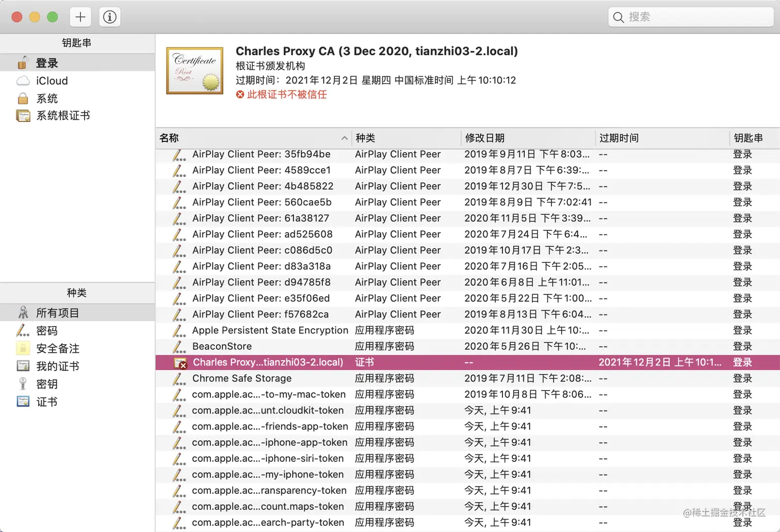The width and height of the screenshot is (780, 532).
Task: Sort by the 过期时间 column header
Action: coord(662,138)
